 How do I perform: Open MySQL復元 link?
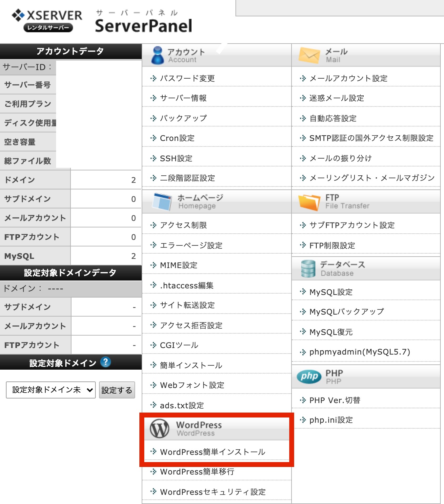[331, 332]
